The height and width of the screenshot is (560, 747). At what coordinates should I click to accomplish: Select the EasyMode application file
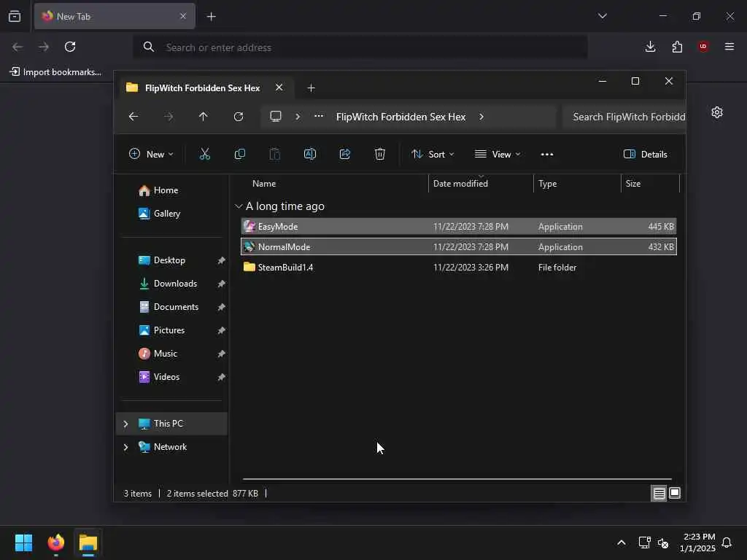pos(459,227)
